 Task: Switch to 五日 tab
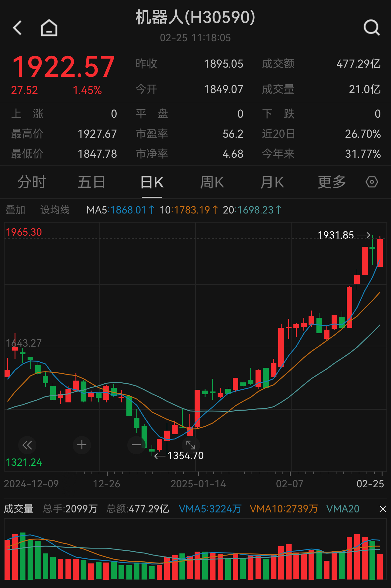[91, 182]
